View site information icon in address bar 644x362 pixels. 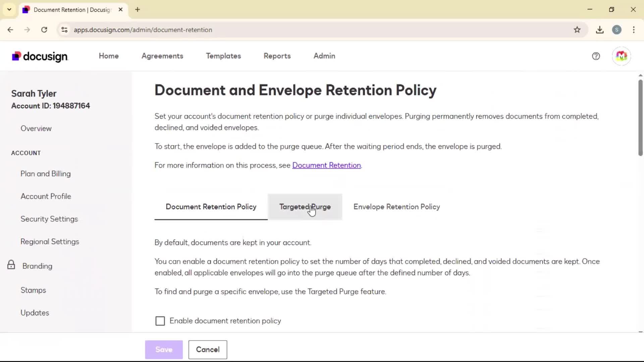pyautogui.click(x=64, y=30)
